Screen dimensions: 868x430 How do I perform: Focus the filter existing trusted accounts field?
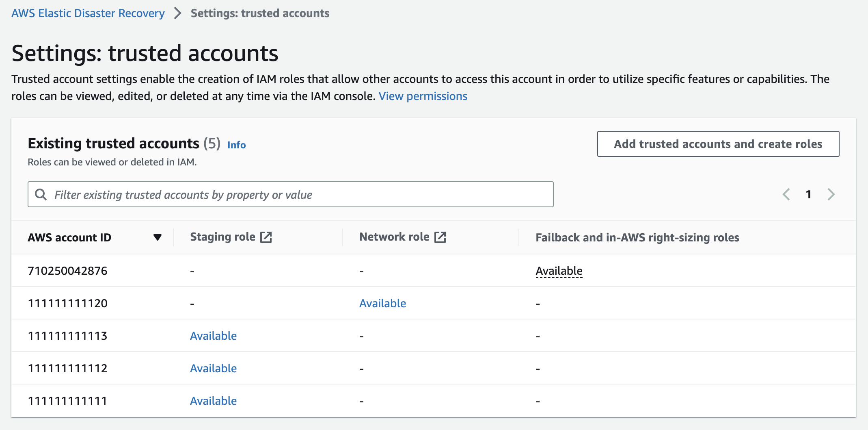[x=290, y=194]
